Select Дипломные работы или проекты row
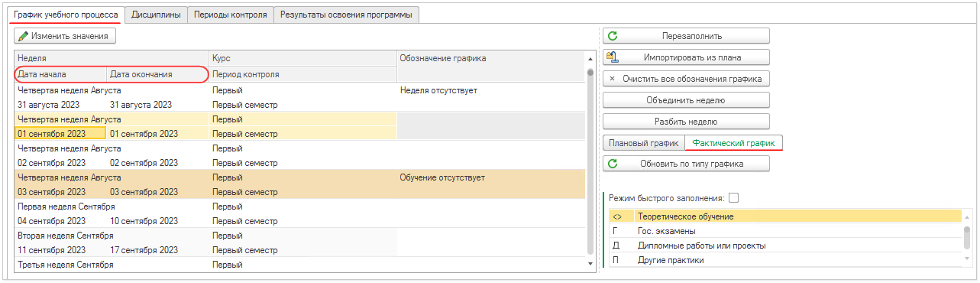 tap(785, 246)
